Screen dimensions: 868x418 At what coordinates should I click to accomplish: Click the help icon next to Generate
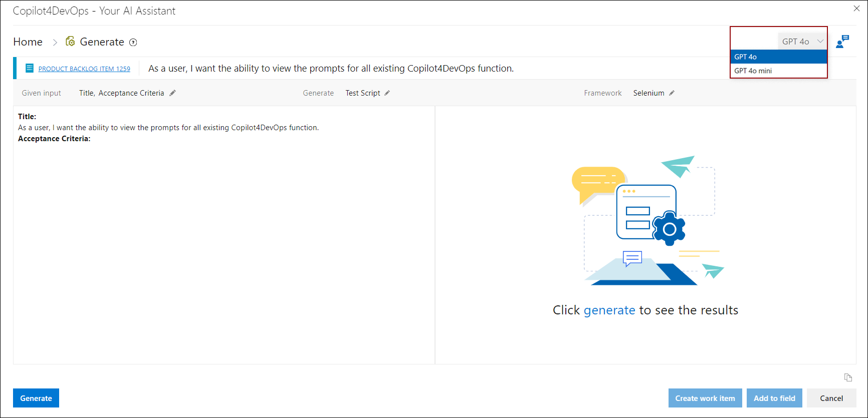point(133,43)
